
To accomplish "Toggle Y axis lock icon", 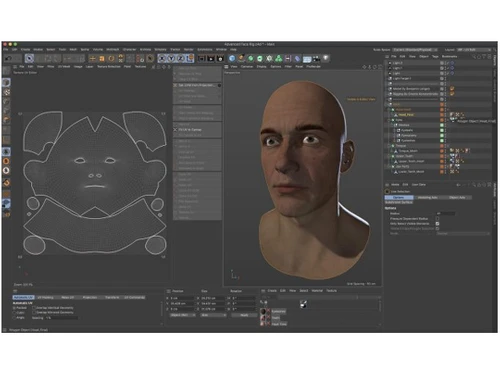I will [x=171, y=59].
